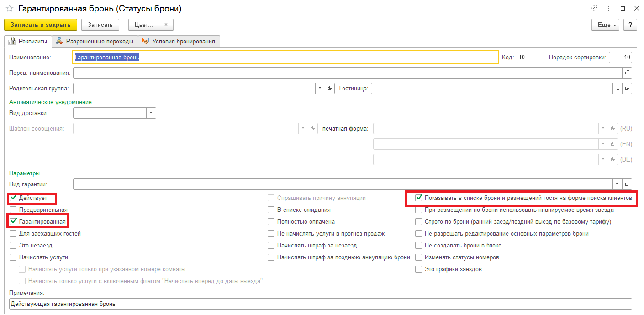Click the Перев. наименования field
Screen dimensions: 644x315
click(348, 73)
